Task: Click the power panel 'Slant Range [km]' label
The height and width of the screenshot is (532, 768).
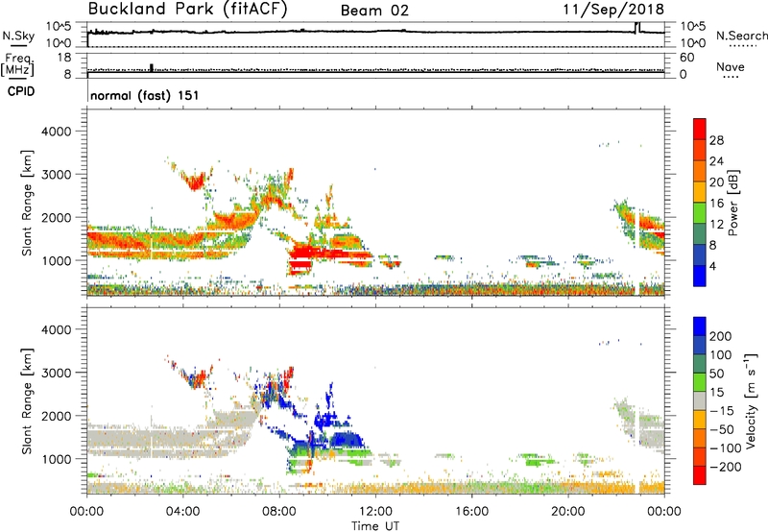Action: [x=27, y=203]
